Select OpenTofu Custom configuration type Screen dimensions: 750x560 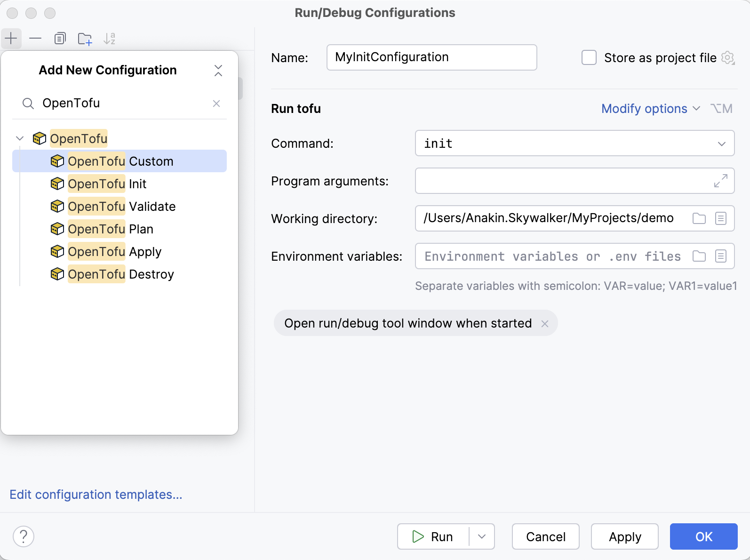click(120, 161)
